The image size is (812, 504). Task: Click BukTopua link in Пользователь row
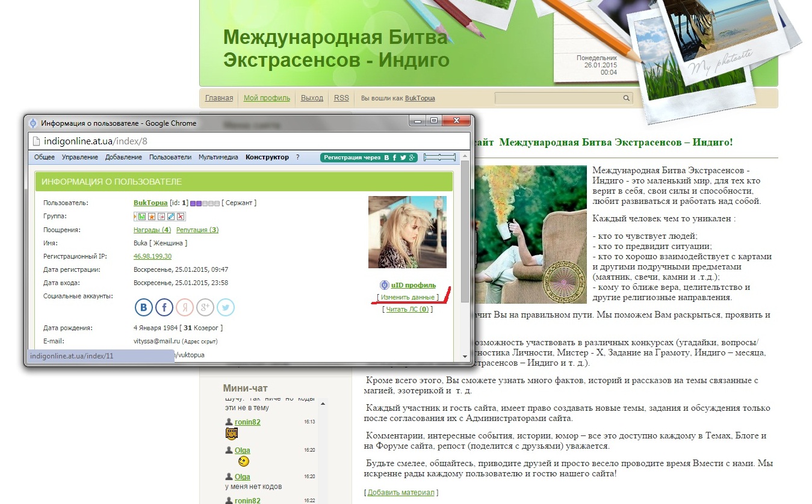pos(150,203)
